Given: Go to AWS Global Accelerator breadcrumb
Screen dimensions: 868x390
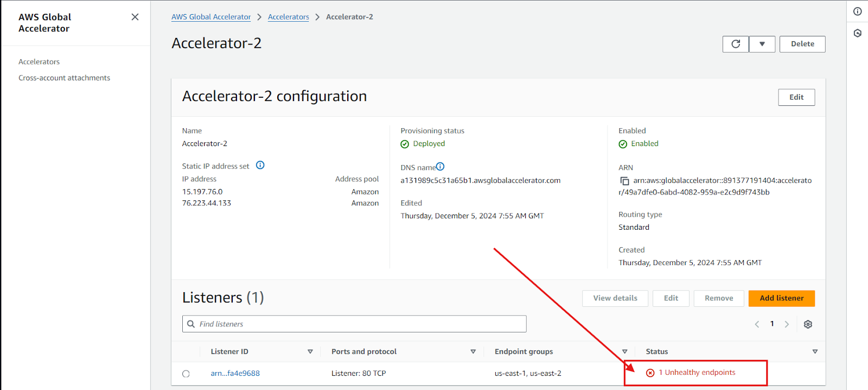Looking at the screenshot, I should click(211, 17).
